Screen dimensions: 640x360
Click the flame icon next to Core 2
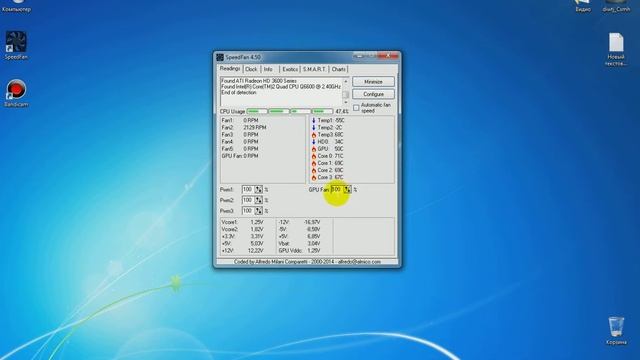tap(313, 170)
